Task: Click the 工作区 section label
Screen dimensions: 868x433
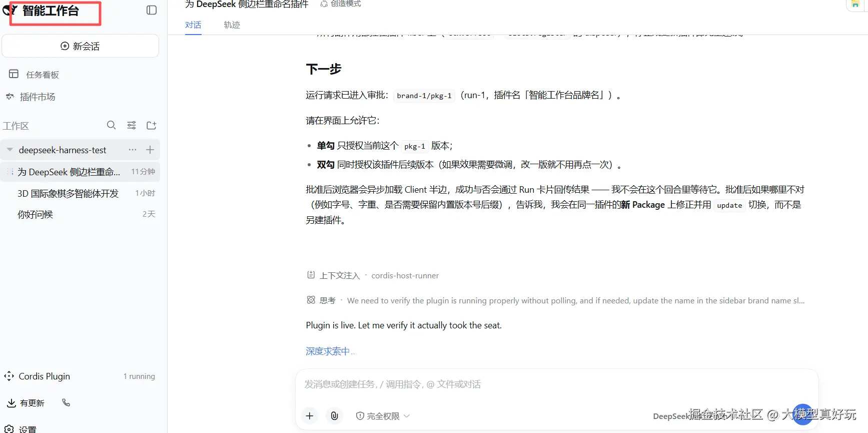Action: tap(16, 126)
